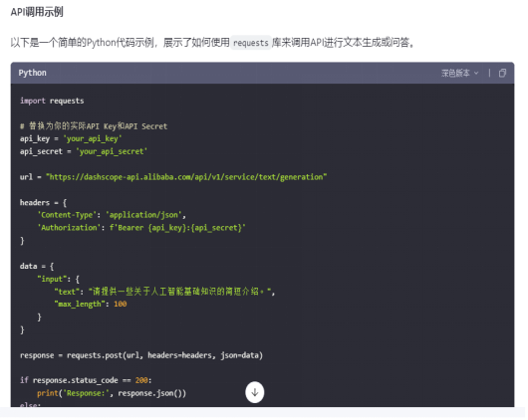Click the comment line about API Key
The height and width of the screenshot is (420, 528).
[x=94, y=126]
